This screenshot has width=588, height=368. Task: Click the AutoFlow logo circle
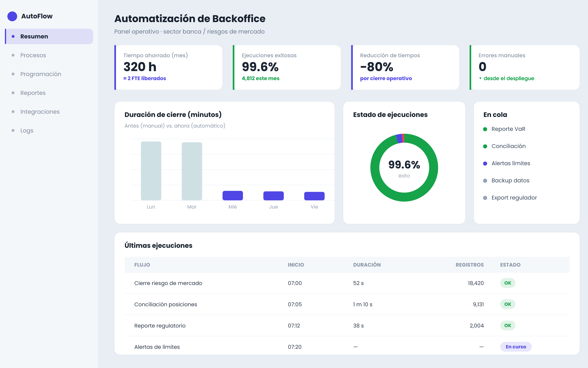(12, 16)
